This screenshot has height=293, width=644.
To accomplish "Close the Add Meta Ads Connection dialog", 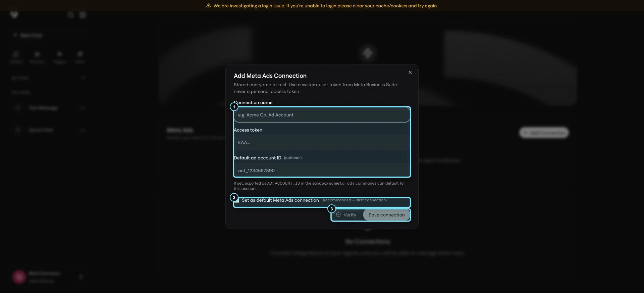I will point(410,72).
